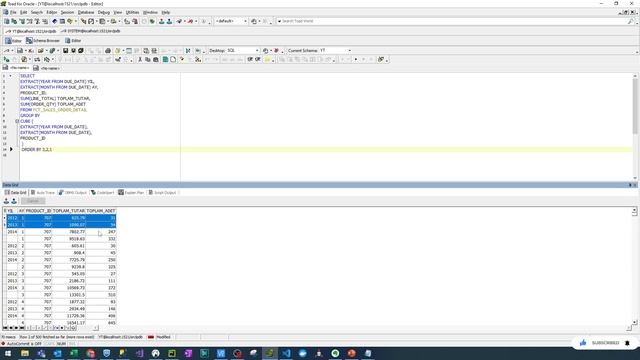Open the Search menu
640x360 pixels.
pos(37,12)
